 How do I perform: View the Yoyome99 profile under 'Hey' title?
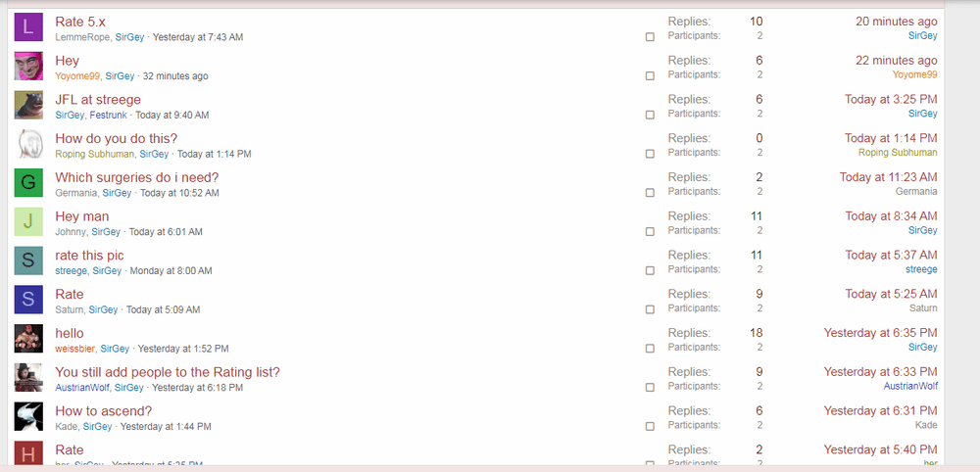[x=77, y=76]
